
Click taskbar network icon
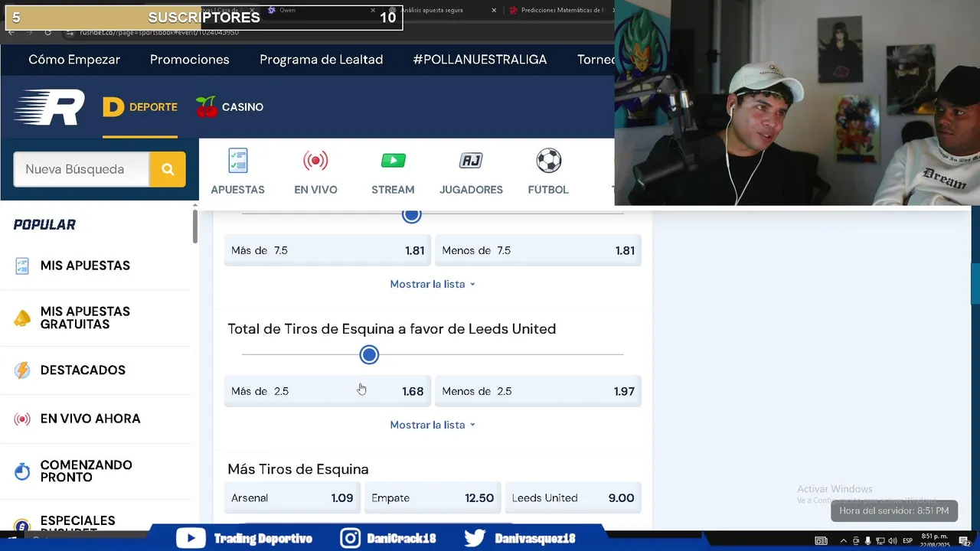click(880, 541)
